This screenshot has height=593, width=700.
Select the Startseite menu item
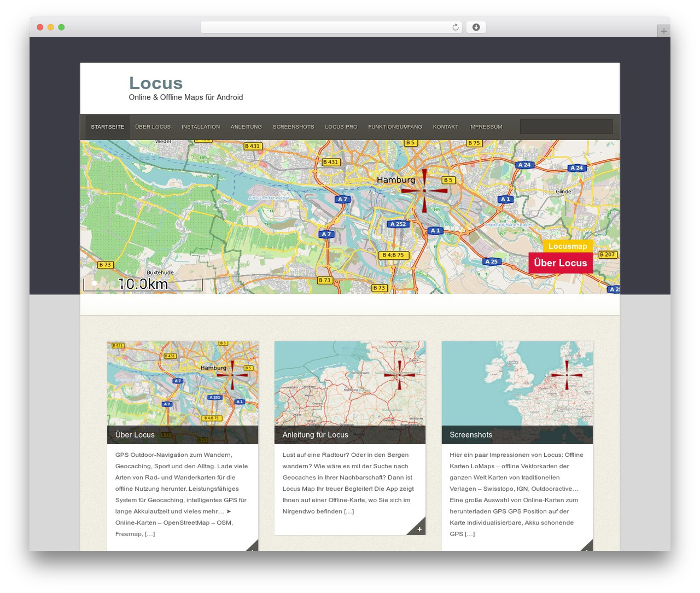pos(108,127)
